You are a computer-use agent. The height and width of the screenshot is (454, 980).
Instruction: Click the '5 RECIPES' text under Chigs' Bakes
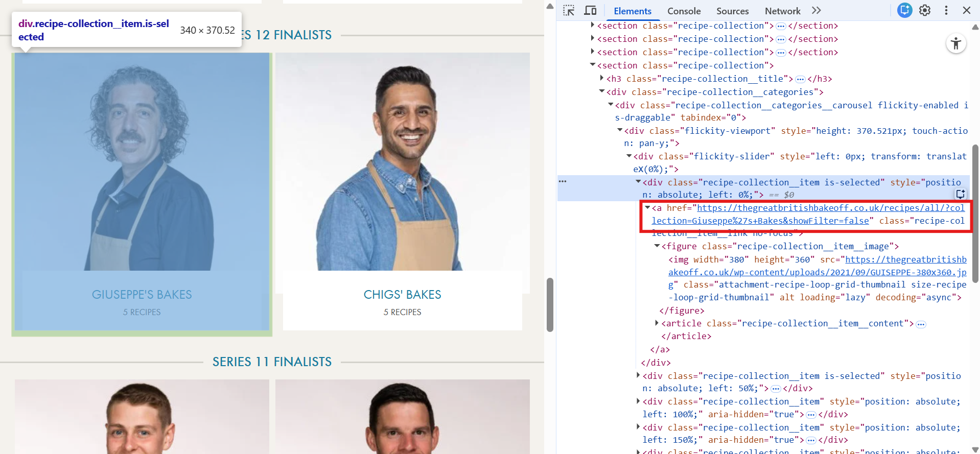403,312
